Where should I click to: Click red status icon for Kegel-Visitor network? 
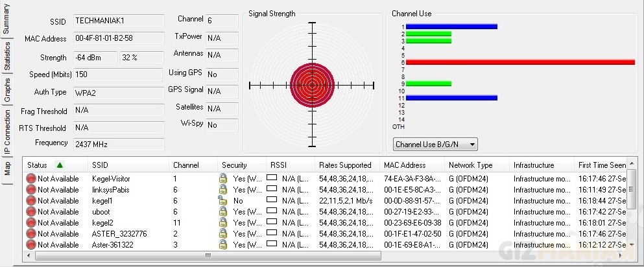31,178
